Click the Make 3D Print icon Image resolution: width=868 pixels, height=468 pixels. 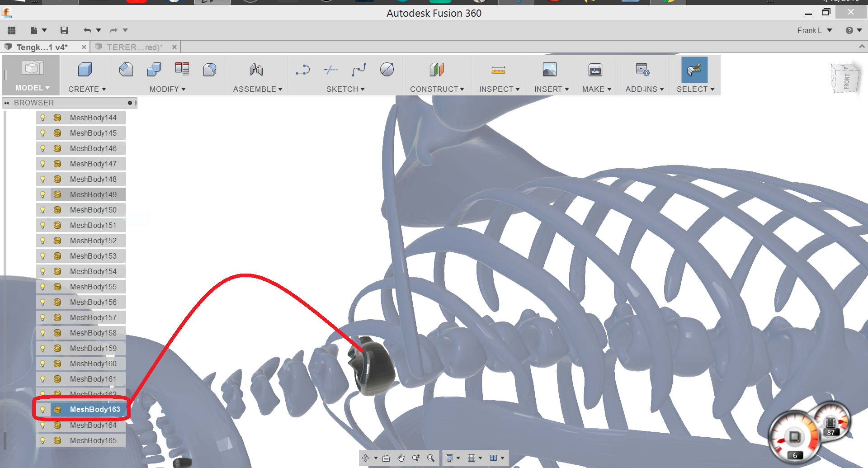[x=595, y=70]
